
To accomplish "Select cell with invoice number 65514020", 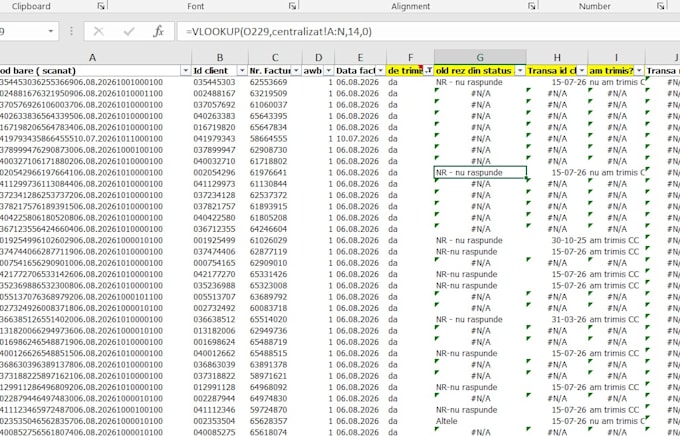I will pos(275,319).
